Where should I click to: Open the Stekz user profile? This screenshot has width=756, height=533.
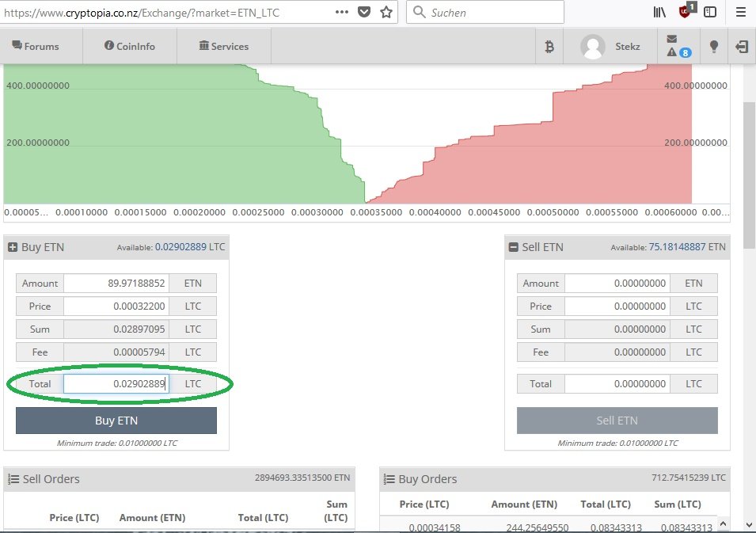click(x=610, y=46)
